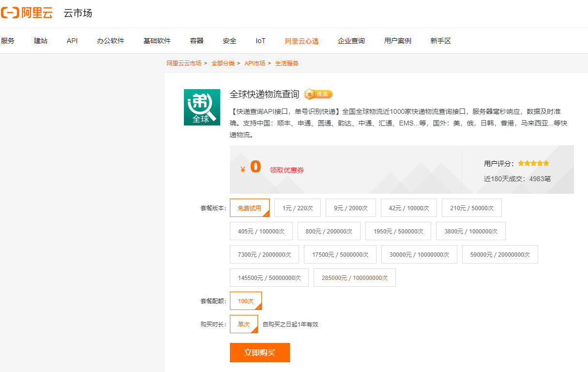Open the API menu
Viewport: 588px width, 372px height.
(x=72, y=41)
